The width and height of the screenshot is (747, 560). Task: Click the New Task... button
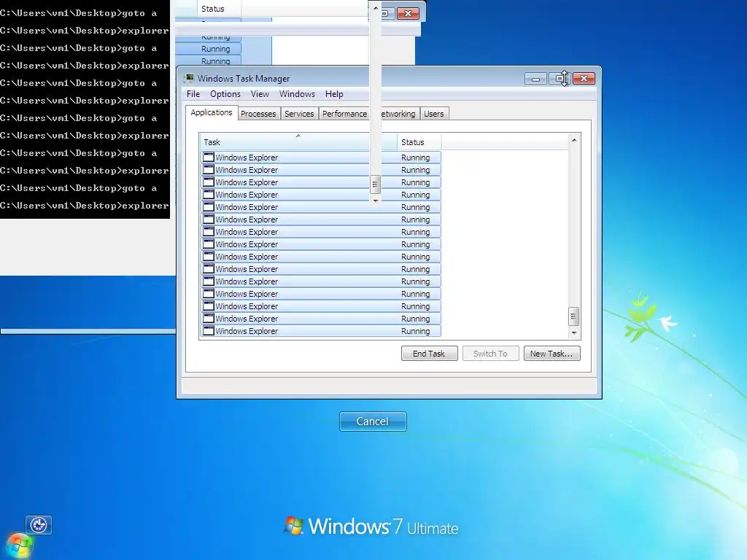(x=551, y=354)
